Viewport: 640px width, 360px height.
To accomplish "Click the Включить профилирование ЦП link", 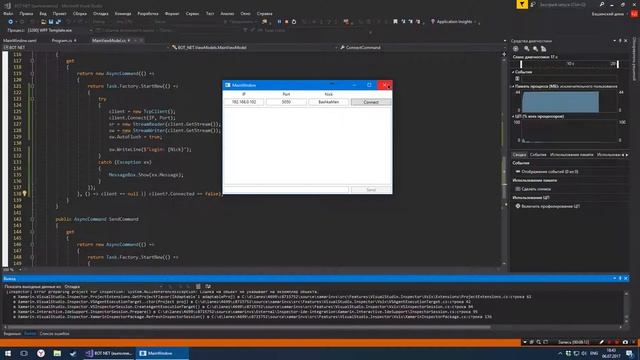I will click(550, 206).
